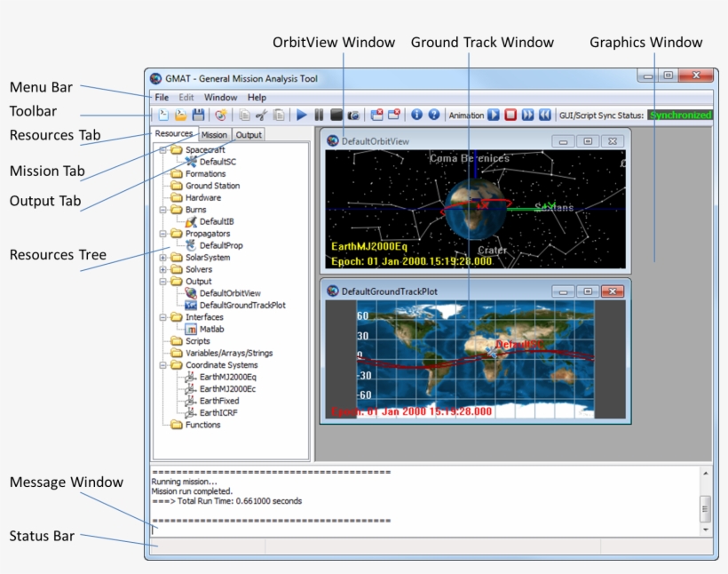The height and width of the screenshot is (574, 728).
Task: Collapse the Interfaces folder
Action: point(163,317)
